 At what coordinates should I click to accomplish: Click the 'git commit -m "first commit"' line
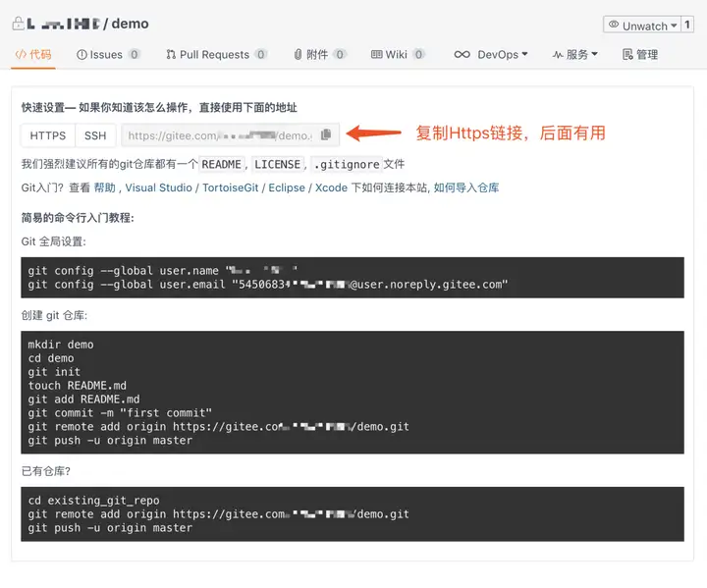[x=120, y=413]
